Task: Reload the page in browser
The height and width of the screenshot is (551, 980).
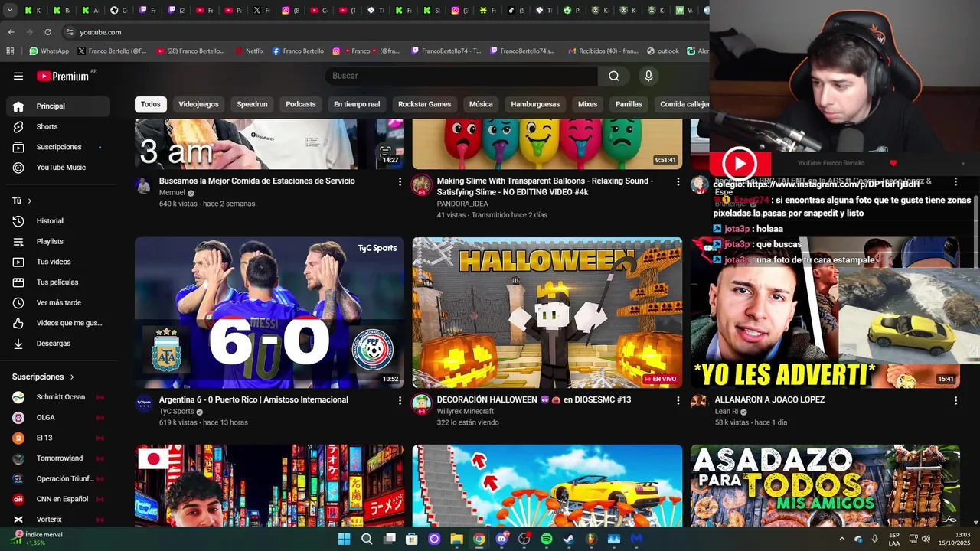Action: click(47, 32)
